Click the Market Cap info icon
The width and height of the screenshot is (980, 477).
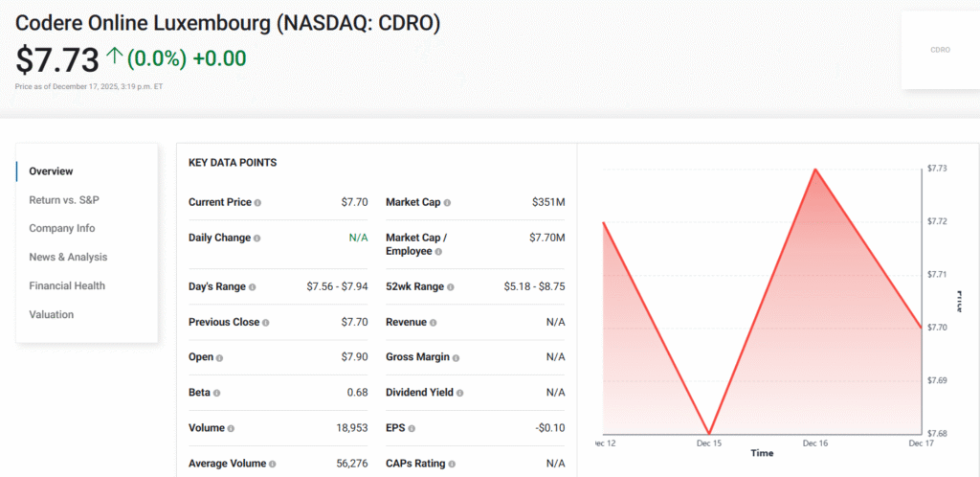447,203
